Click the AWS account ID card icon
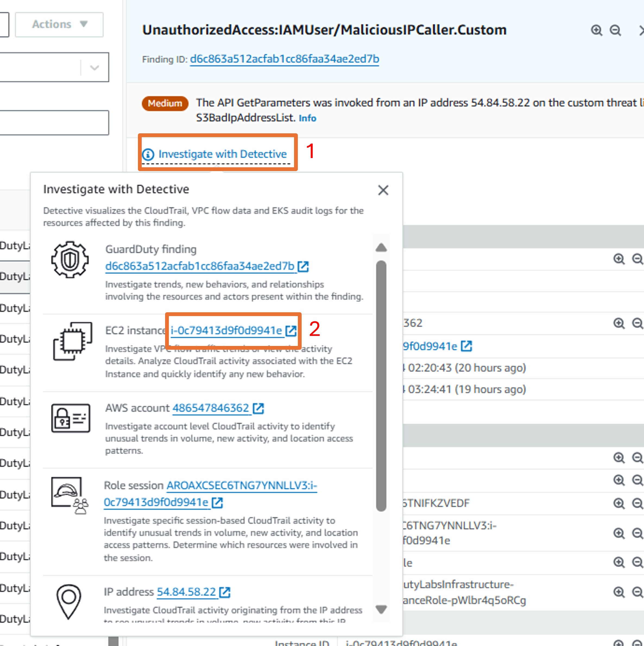Screen dimensions: 644x646 click(71, 418)
